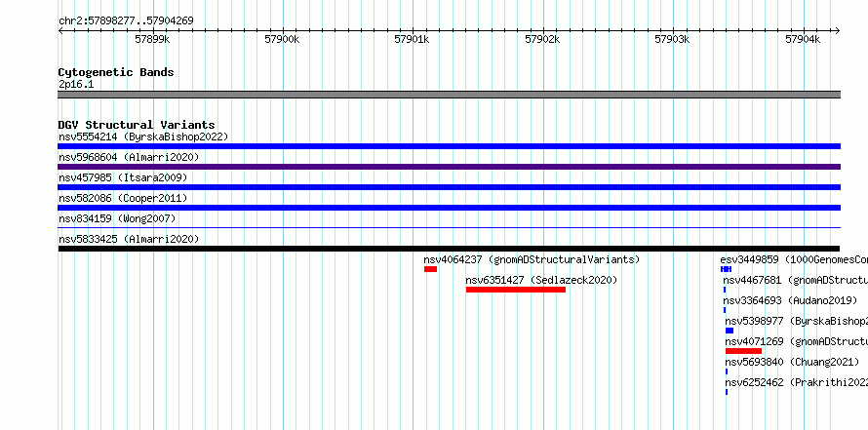Select the blue bar for nsv5554214
This screenshot has width=868, height=430.
(x=449, y=146)
